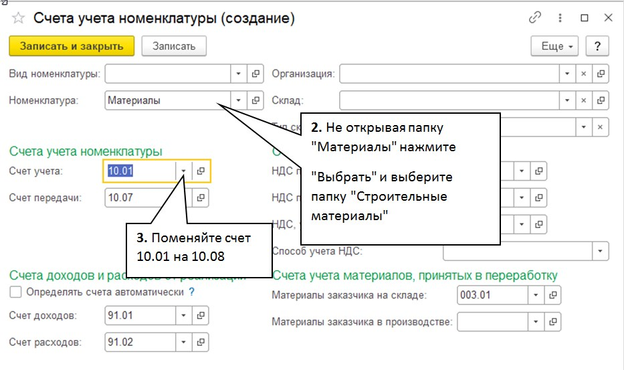Viewport: 624px width, 370px height.
Task: Expand third НДС account dropdown
Action: (522, 224)
